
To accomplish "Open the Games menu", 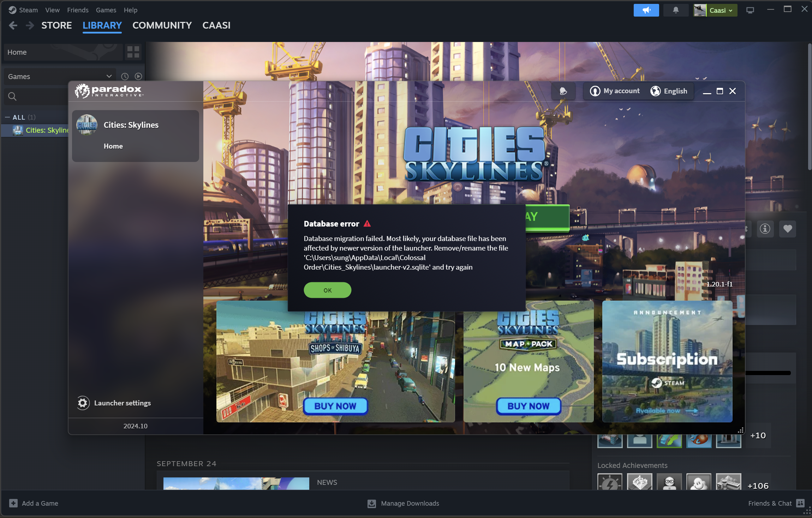I will (106, 10).
